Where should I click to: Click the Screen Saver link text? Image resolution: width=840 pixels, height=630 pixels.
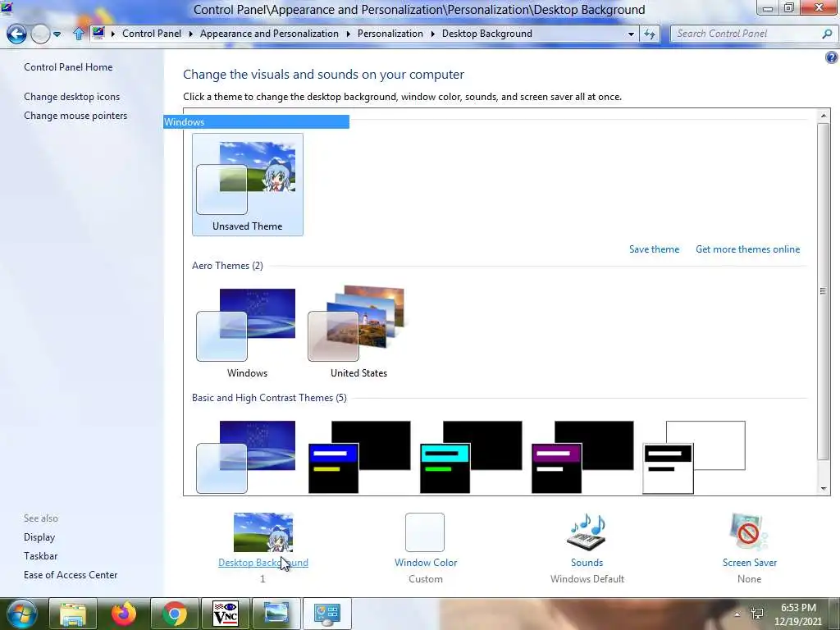[x=750, y=563]
